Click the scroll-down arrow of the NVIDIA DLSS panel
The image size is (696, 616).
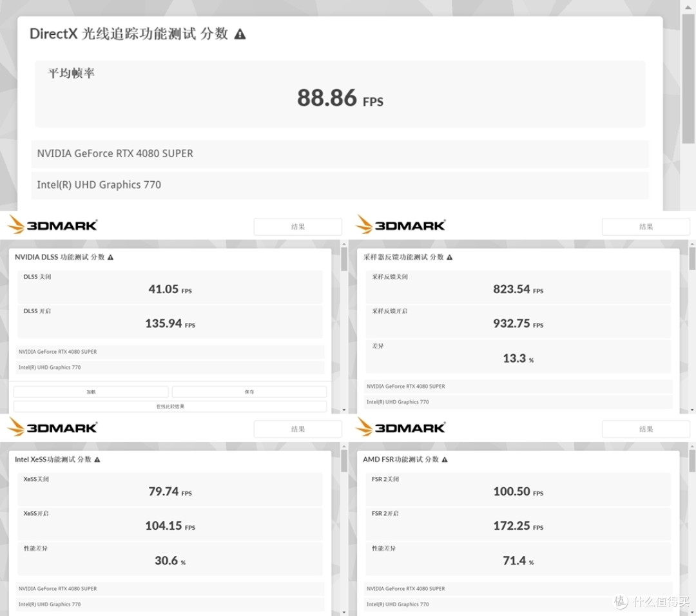click(x=344, y=410)
